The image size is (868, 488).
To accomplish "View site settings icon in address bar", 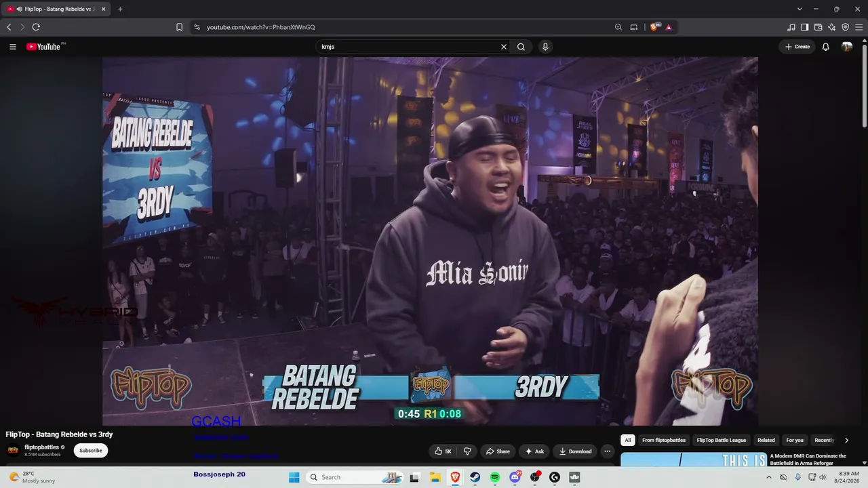I will point(197,27).
